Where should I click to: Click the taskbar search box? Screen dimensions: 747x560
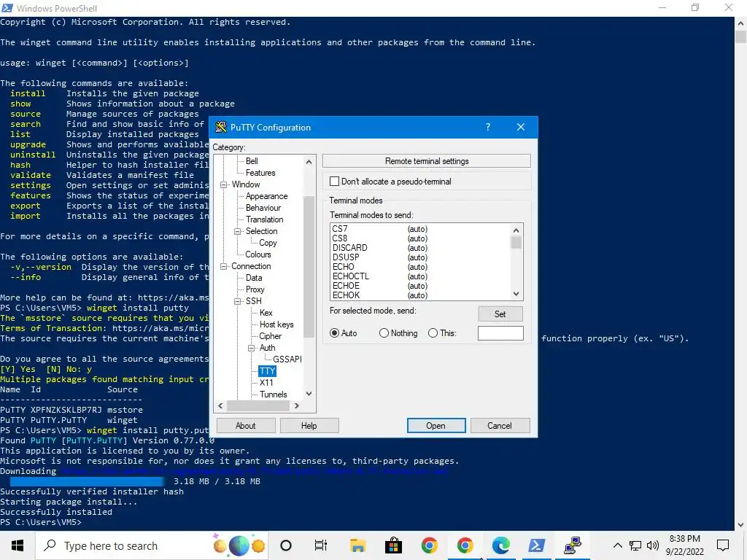[x=152, y=545]
